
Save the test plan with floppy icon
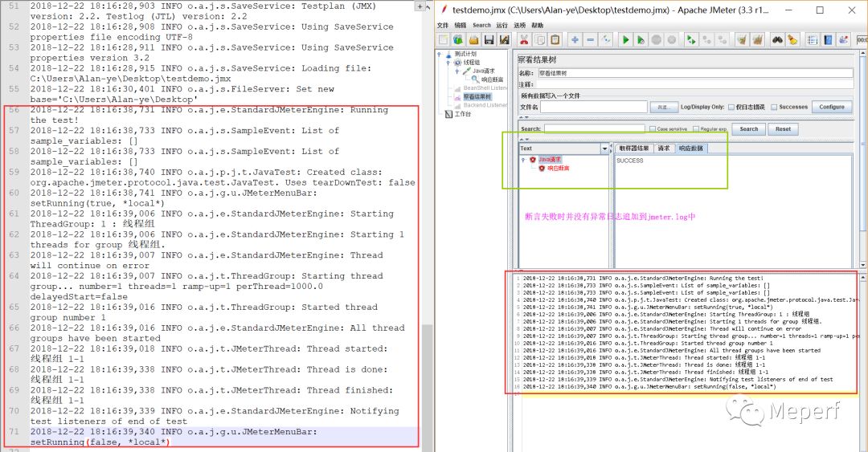pos(489,40)
